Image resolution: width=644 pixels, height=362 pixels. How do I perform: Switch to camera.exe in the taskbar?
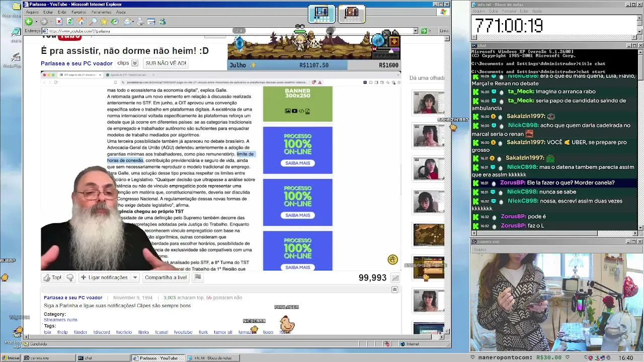click(x=49, y=358)
